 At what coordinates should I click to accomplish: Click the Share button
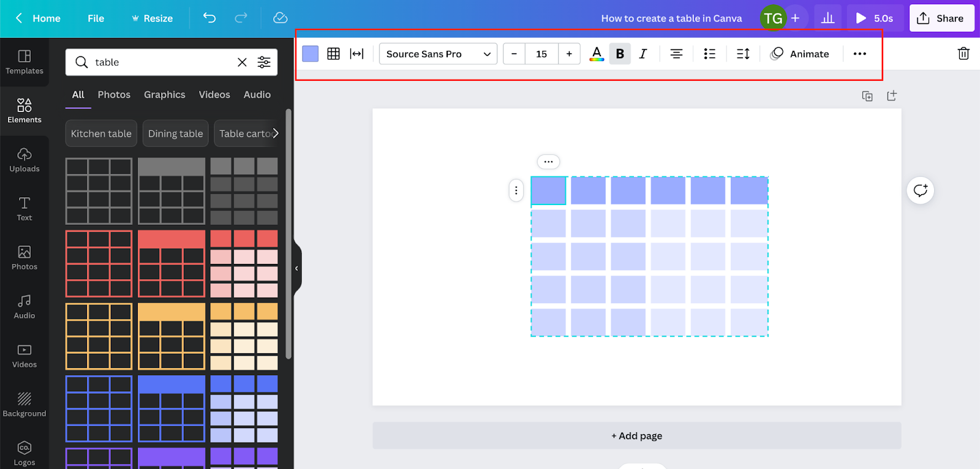tap(941, 18)
